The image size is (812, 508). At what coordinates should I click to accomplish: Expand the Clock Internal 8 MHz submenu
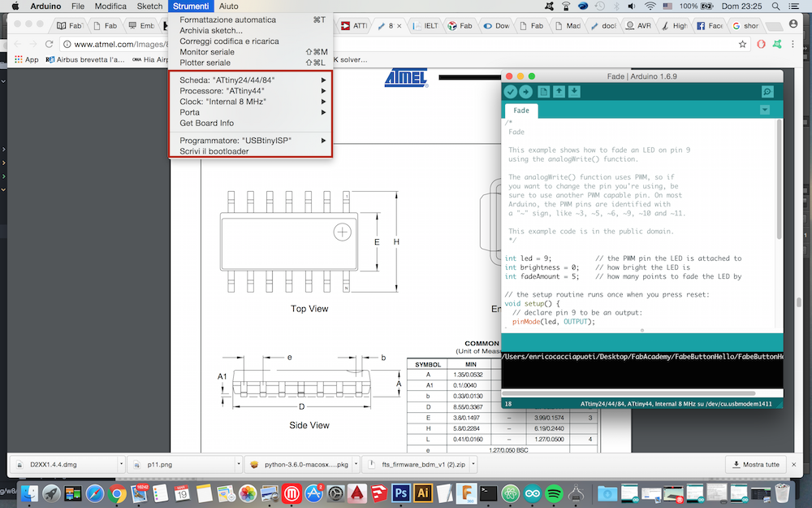click(x=251, y=102)
